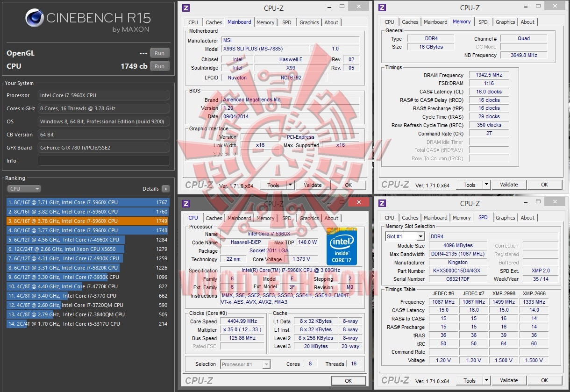The image size is (570, 392).
Task: Click OK in processor CPU-Z window
Action: [349, 380]
